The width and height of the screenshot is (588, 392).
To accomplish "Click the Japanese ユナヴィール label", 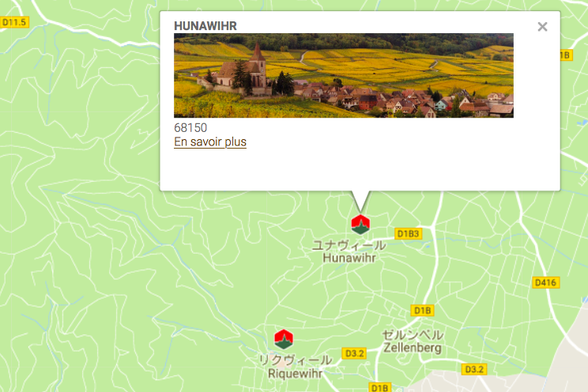I will [x=349, y=245].
